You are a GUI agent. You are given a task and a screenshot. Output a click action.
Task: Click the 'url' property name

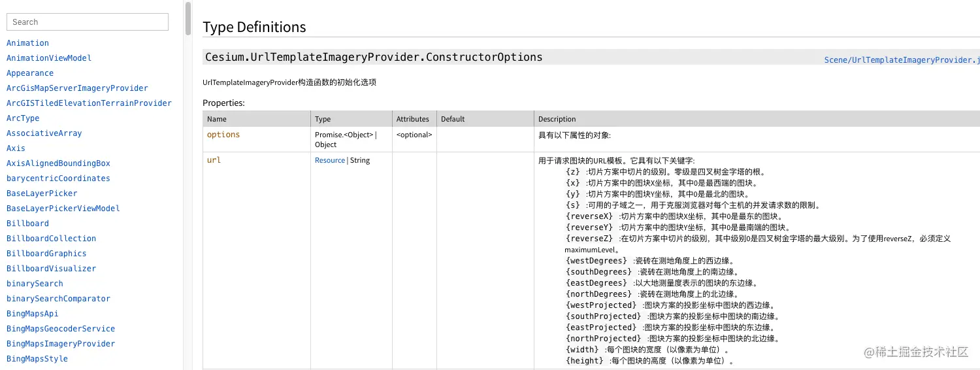214,160
